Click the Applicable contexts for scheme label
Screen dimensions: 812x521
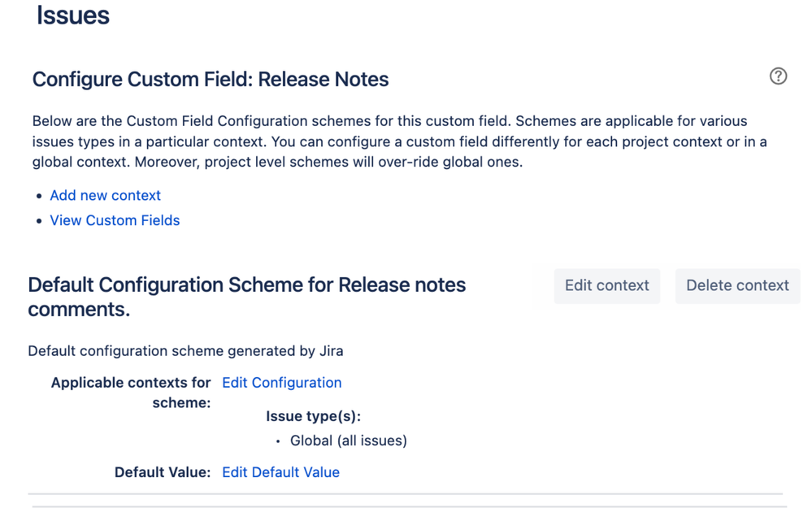[131, 392]
